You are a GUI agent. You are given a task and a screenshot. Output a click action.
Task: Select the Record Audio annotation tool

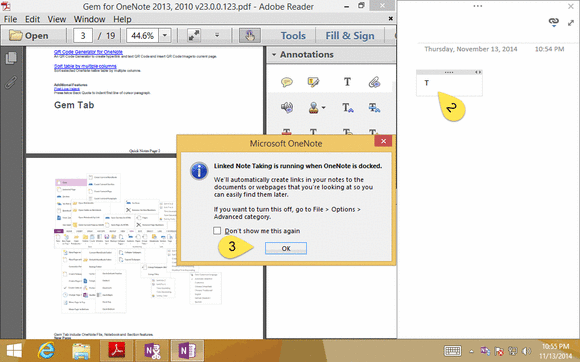coord(287,108)
